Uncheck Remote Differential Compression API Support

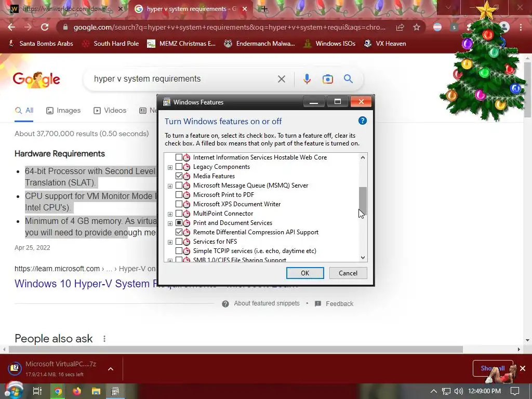tap(179, 232)
